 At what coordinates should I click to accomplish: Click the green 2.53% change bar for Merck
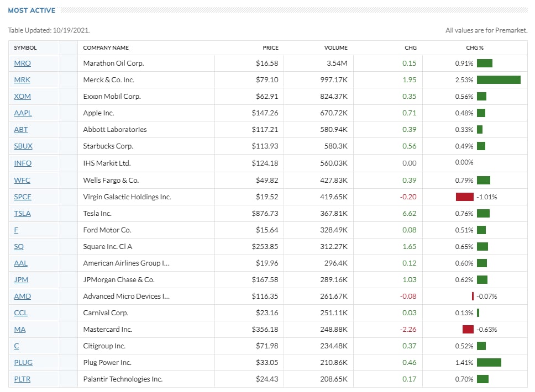point(499,80)
